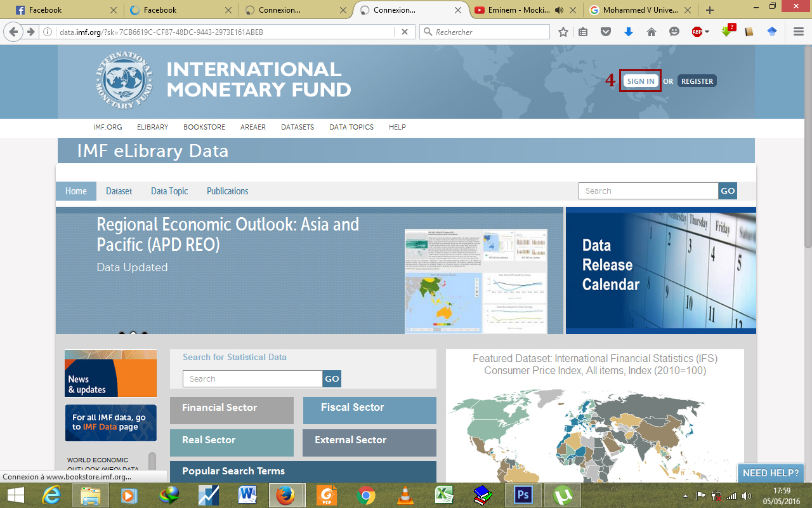Image resolution: width=812 pixels, height=508 pixels.
Task: Click GO beside statistical data search
Action: coord(332,379)
